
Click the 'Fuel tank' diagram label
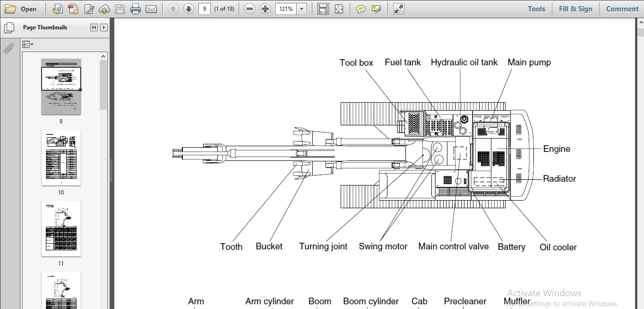tap(403, 62)
